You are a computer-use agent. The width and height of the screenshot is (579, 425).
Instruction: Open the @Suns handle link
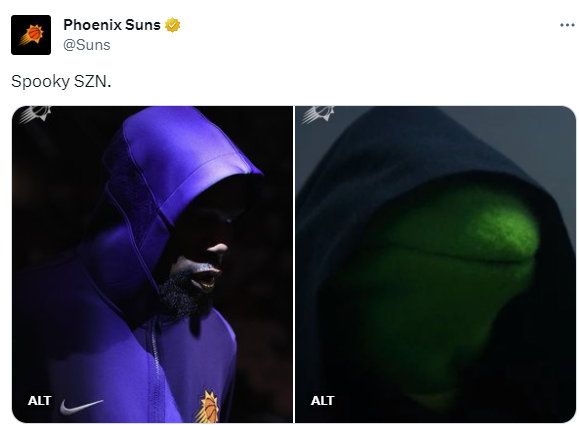[87, 45]
